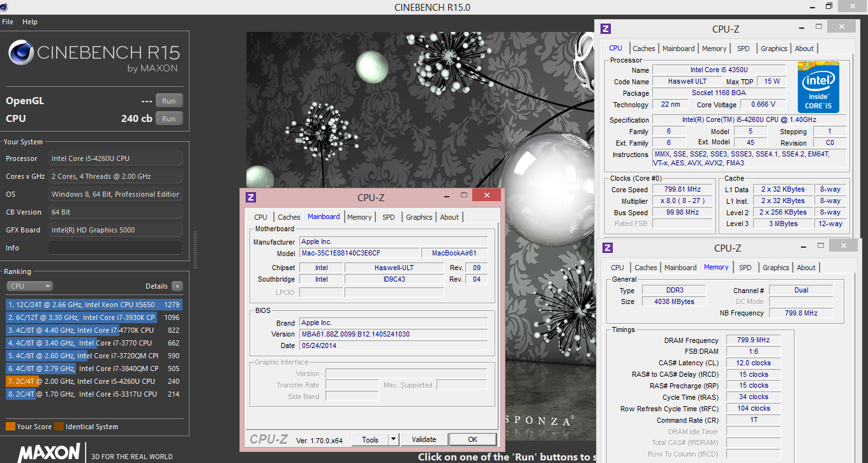Click the CPU-Z icon in Mainboard window title
Image resolution: width=868 pixels, height=463 pixels.
[x=251, y=197]
